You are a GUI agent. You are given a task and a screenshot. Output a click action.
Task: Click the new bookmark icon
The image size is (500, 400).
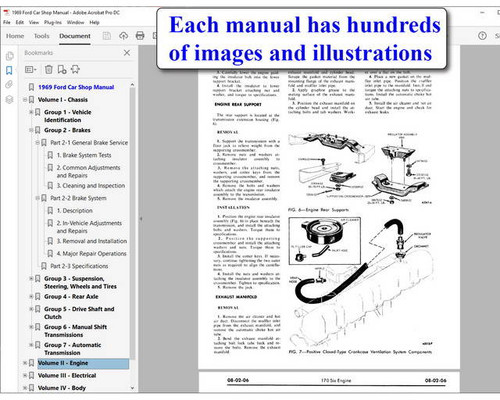(x=62, y=69)
